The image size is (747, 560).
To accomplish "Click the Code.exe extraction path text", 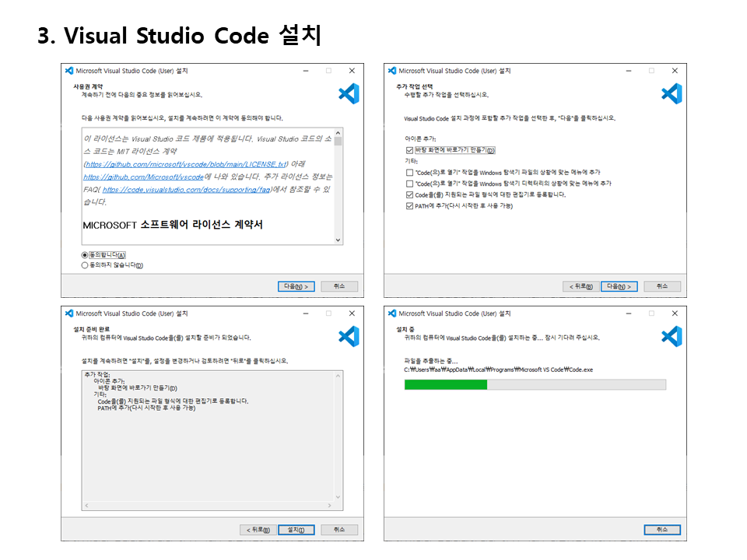I will 498,369.
